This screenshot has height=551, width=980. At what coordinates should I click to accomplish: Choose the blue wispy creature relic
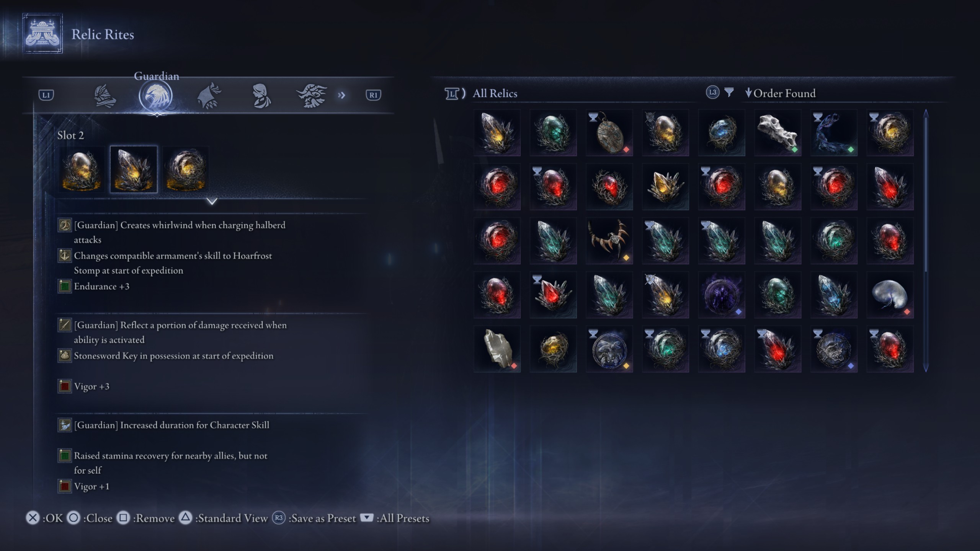pyautogui.click(x=834, y=132)
